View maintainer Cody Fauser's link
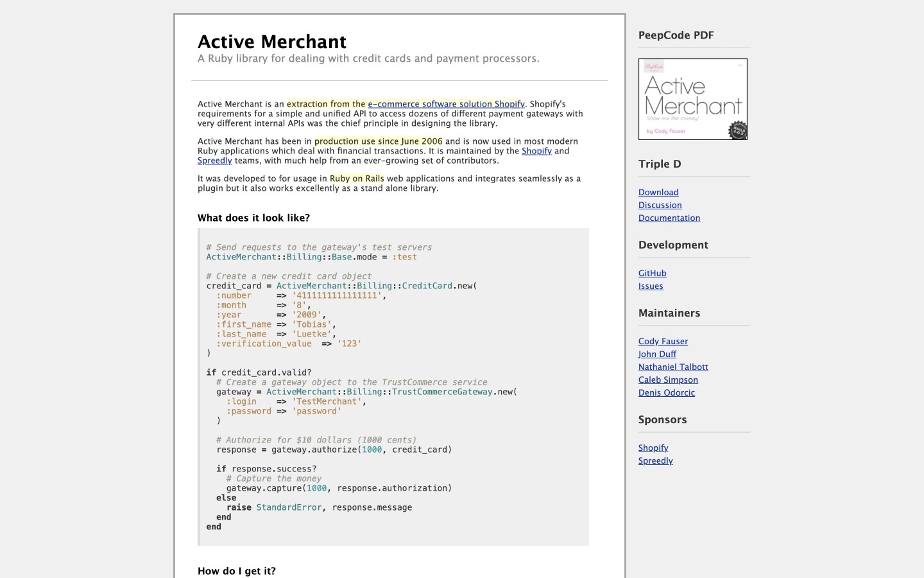 [663, 341]
